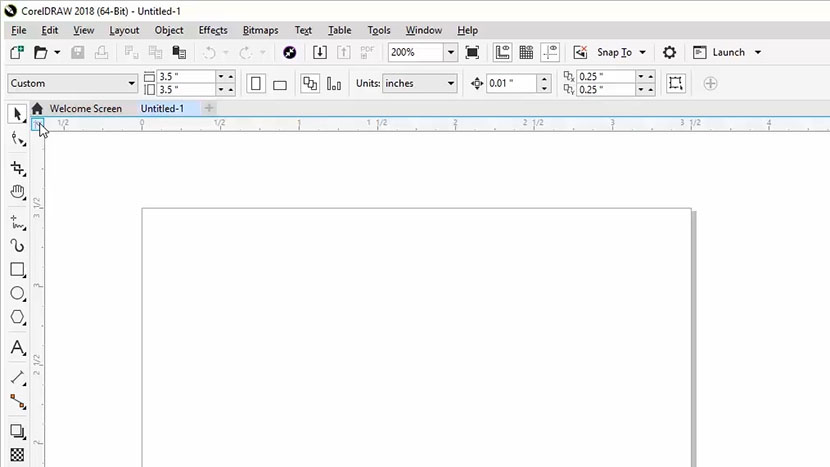Click the Import icon in toolbar
Viewport: 830px width, 467px height.
point(320,52)
